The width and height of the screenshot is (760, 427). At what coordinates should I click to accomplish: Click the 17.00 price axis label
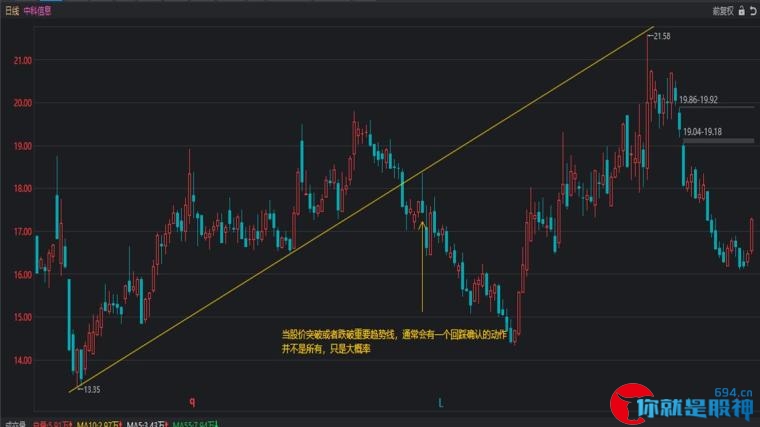pos(22,232)
